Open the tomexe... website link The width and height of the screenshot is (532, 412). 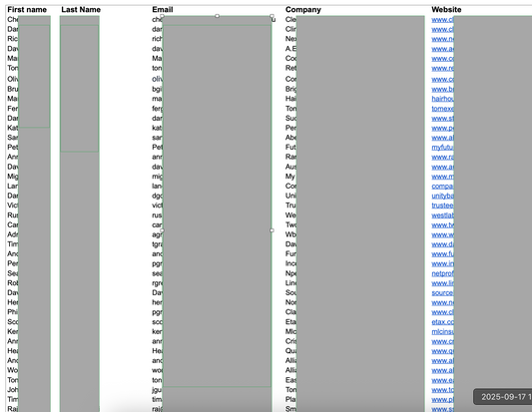tap(442, 109)
